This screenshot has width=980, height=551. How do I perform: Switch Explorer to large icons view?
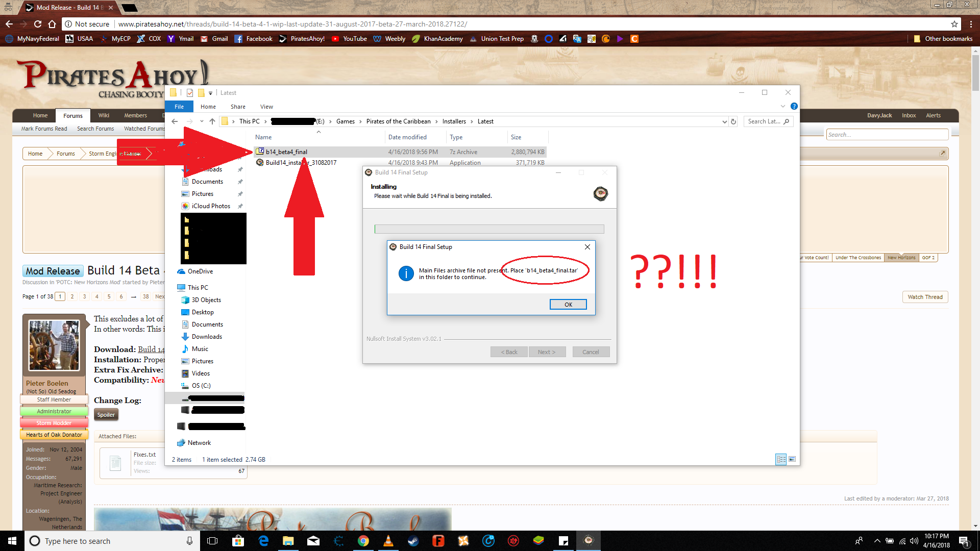[x=792, y=459]
